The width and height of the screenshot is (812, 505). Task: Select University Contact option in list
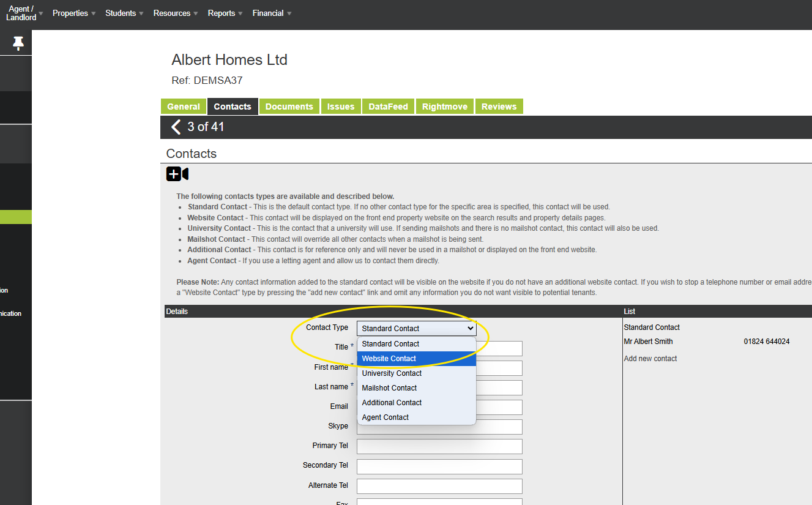[416, 373]
